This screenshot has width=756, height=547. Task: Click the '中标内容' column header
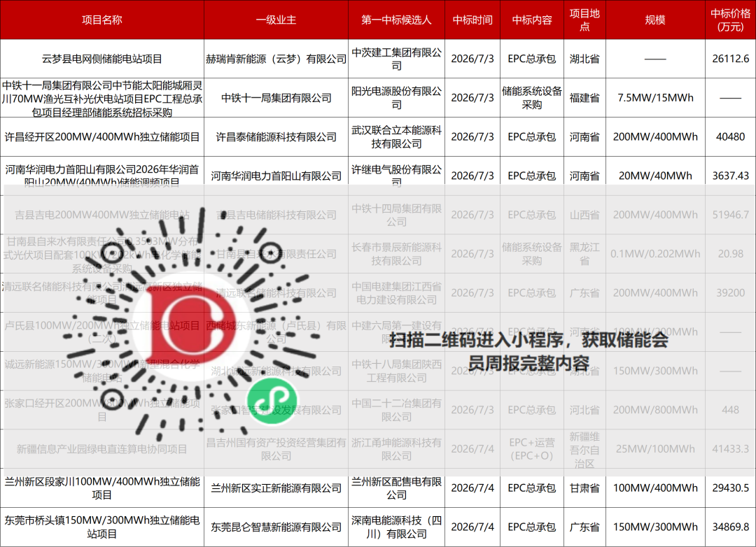[x=532, y=20]
